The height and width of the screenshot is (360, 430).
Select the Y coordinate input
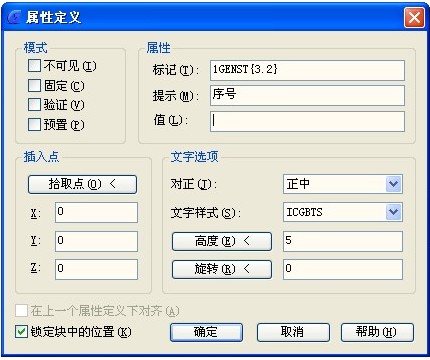[96, 241]
